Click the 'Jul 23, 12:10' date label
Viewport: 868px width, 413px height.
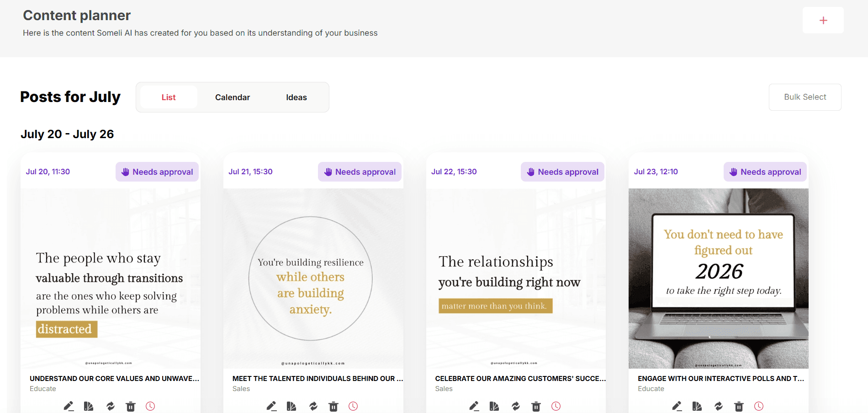(656, 172)
